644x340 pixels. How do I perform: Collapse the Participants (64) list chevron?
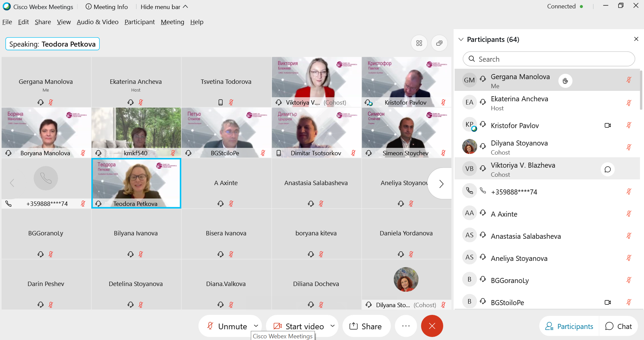pos(461,40)
